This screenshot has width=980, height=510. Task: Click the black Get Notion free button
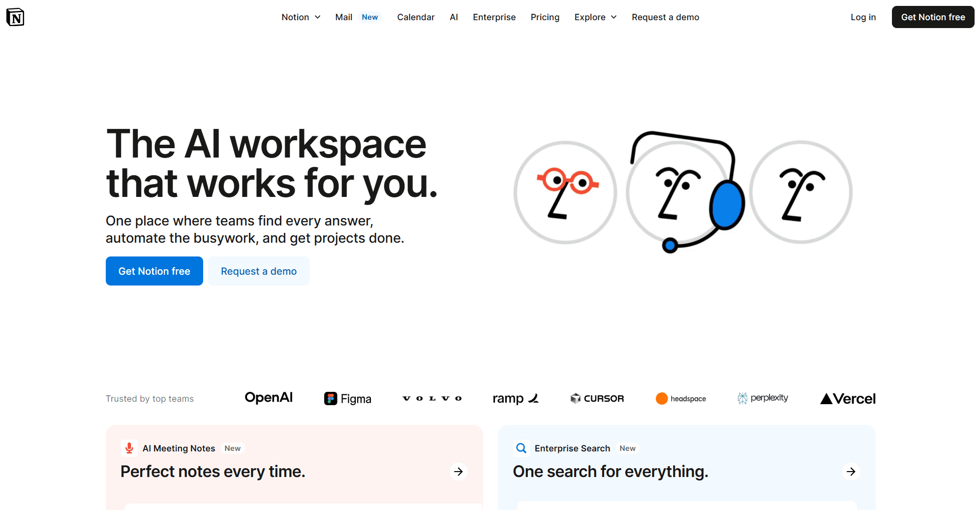click(x=933, y=17)
